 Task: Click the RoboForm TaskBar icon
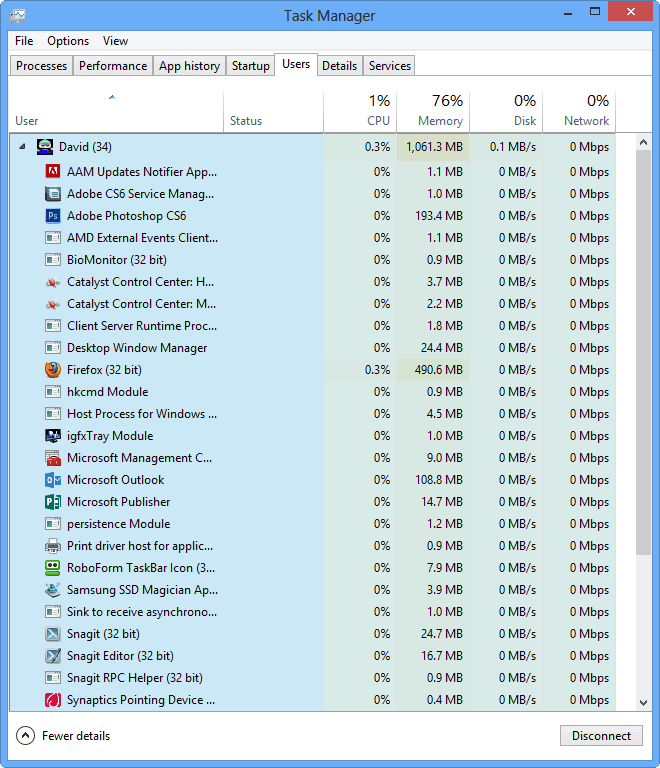tap(53, 568)
